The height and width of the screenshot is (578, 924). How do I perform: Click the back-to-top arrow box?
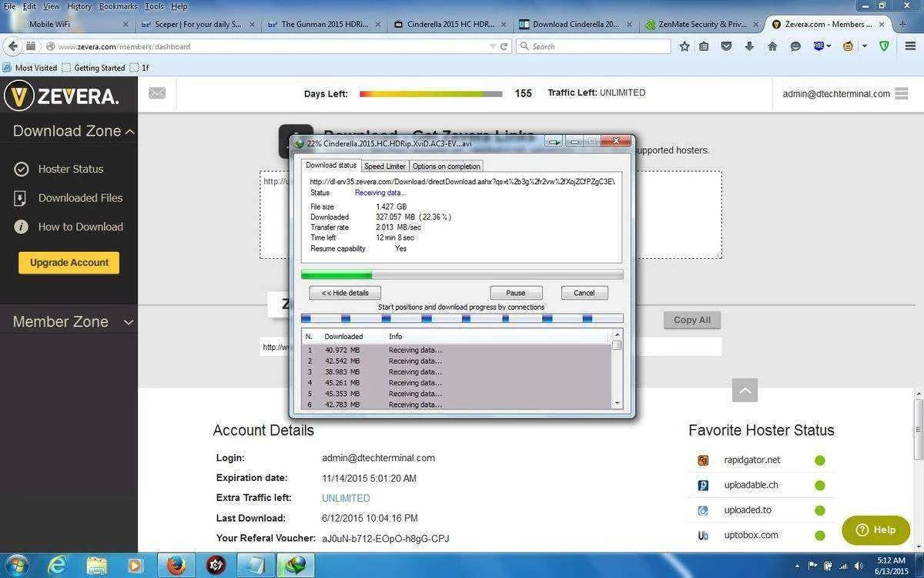[x=745, y=390]
